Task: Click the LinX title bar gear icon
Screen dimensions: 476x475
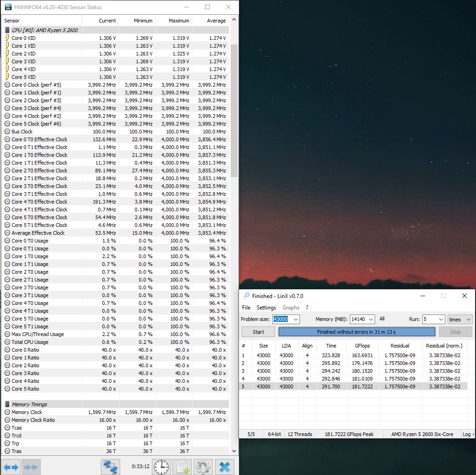Action: tap(246, 296)
